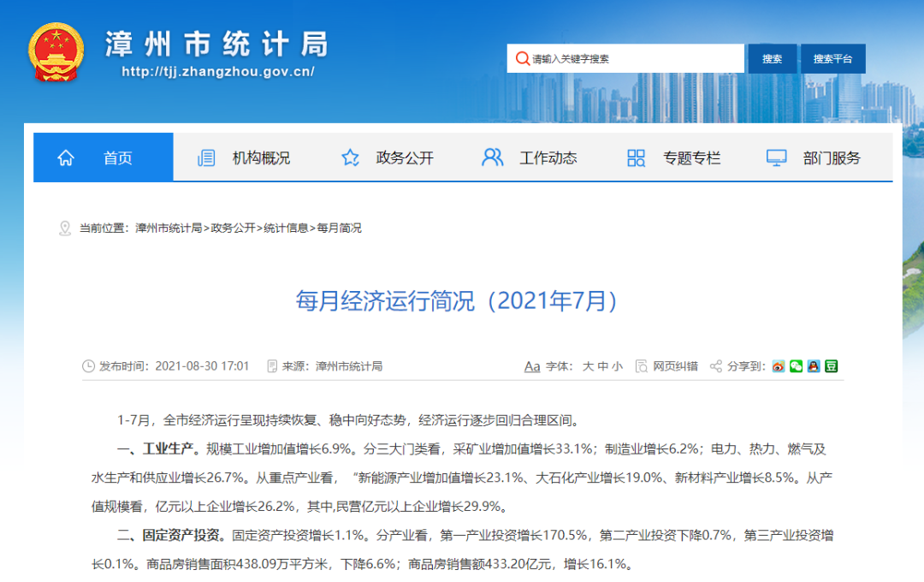Share article to QQ

pos(814,366)
